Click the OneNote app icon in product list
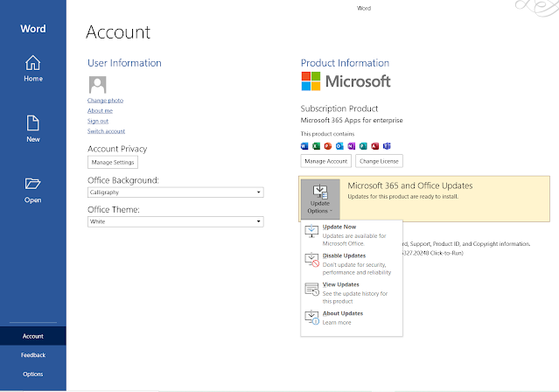Screen dimensions: 559x392 coord(352,146)
